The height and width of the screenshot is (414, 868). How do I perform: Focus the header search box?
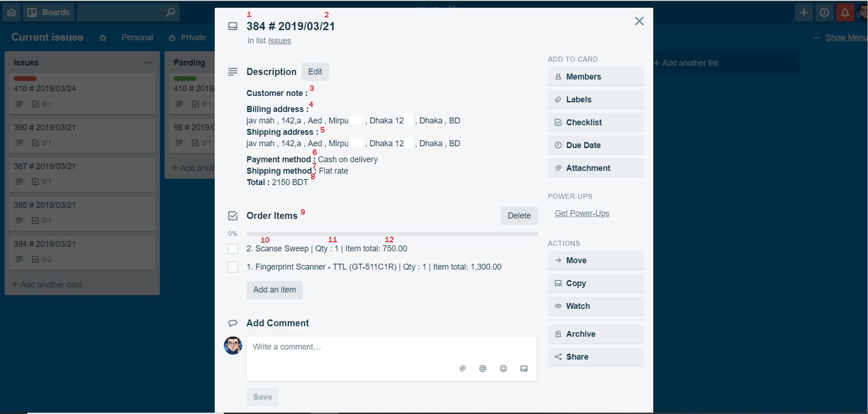point(128,12)
